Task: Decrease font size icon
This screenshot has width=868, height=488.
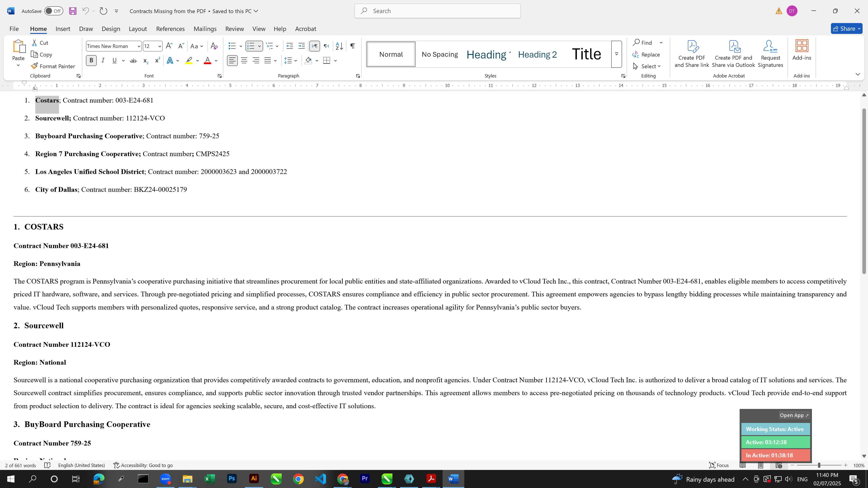Action: (x=181, y=46)
